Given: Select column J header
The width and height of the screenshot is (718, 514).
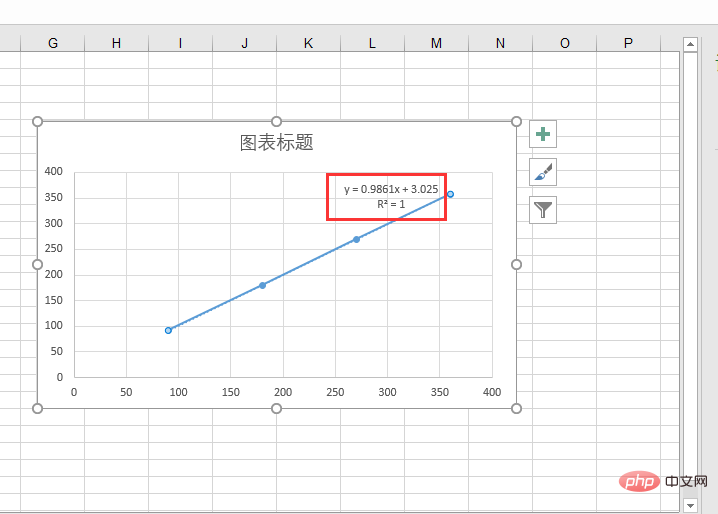Looking at the screenshot, I should tap(245, 44).
